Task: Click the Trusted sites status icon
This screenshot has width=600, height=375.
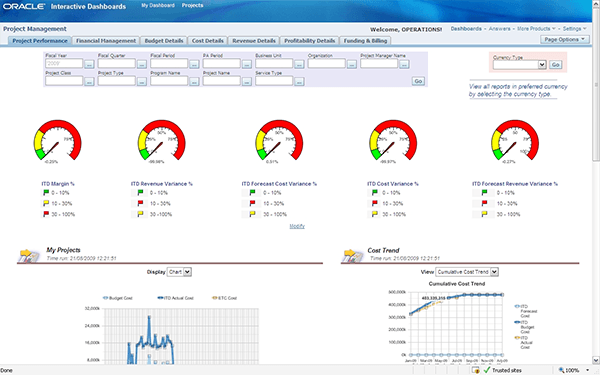Action: (x=487, y=370)
